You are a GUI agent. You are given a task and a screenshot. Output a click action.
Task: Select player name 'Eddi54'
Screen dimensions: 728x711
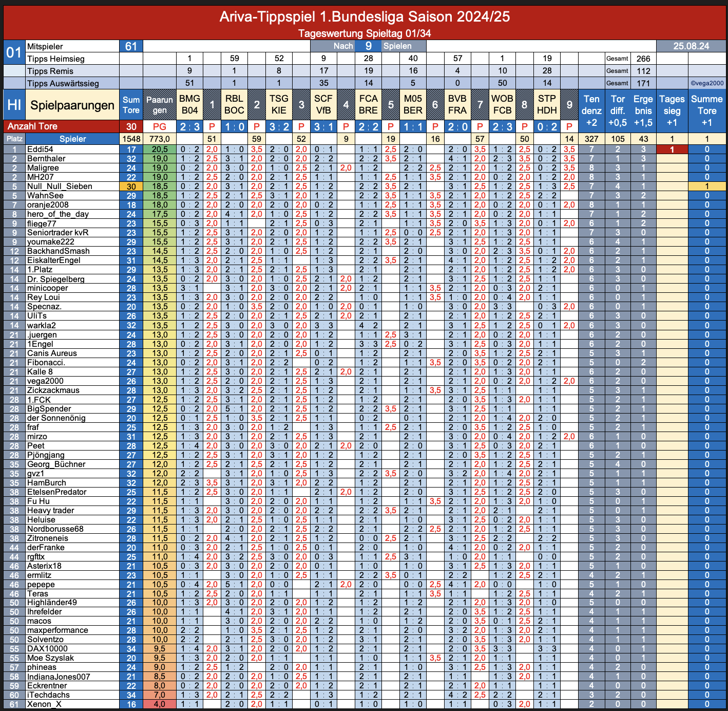(x=40, y=149)
